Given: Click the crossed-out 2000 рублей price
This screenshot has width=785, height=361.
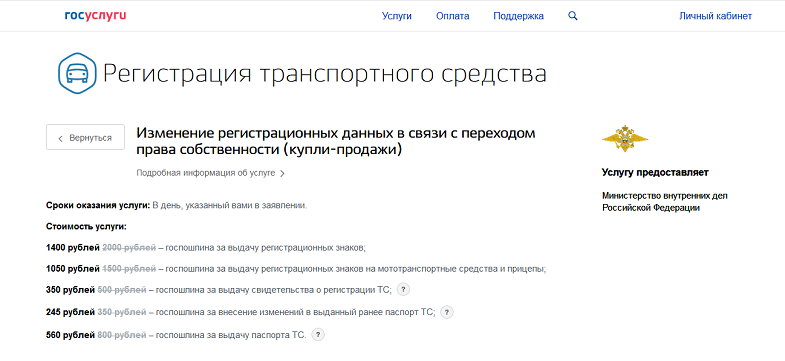Looking at the screenshot, I should click(129, 247).
